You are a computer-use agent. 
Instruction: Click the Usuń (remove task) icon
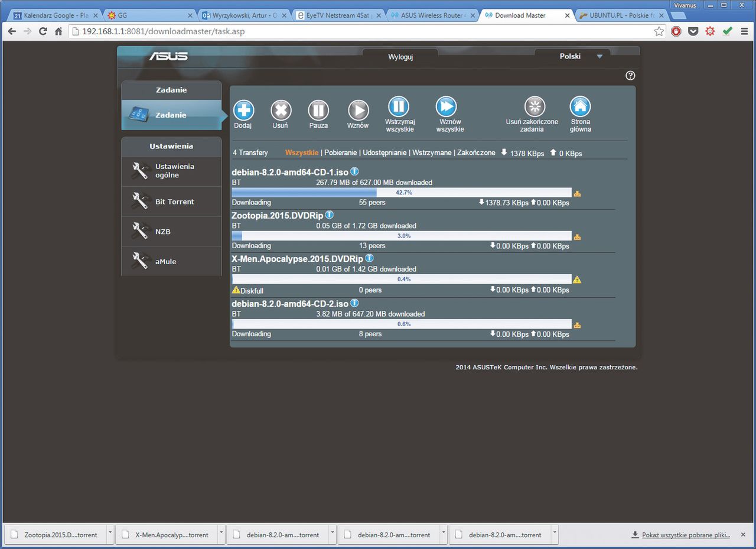click(x=281, y=110)
